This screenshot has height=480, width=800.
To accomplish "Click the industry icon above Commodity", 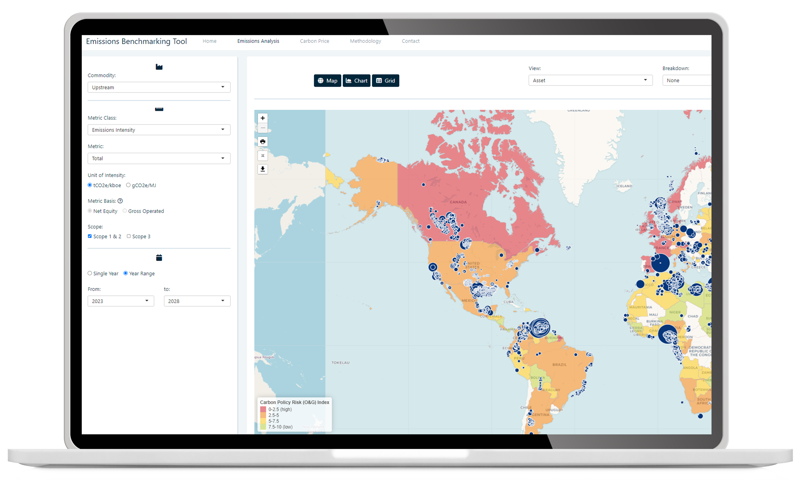I will pos(159,66).
